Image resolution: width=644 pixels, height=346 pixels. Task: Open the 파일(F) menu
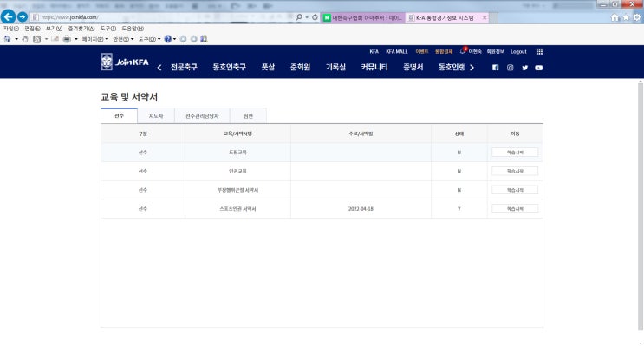(x=11, y=29)
